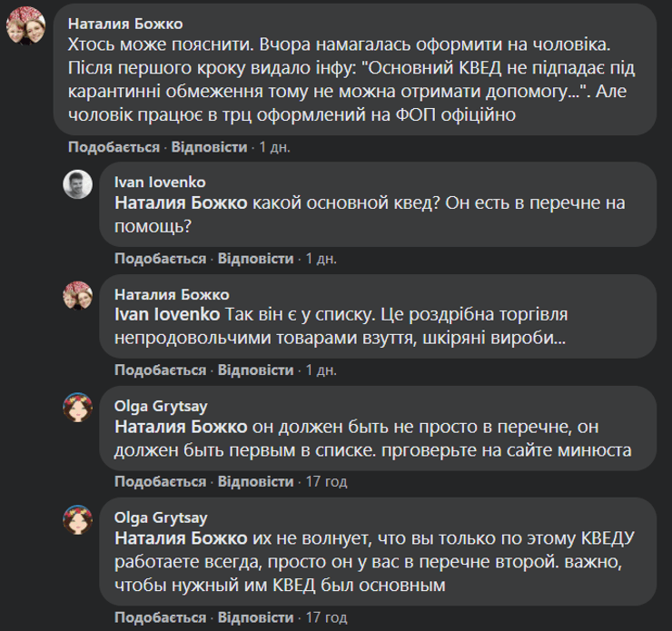Like the top comment about КВЕД
Screen dimensions: 672x631
click(x=114, y=147)
